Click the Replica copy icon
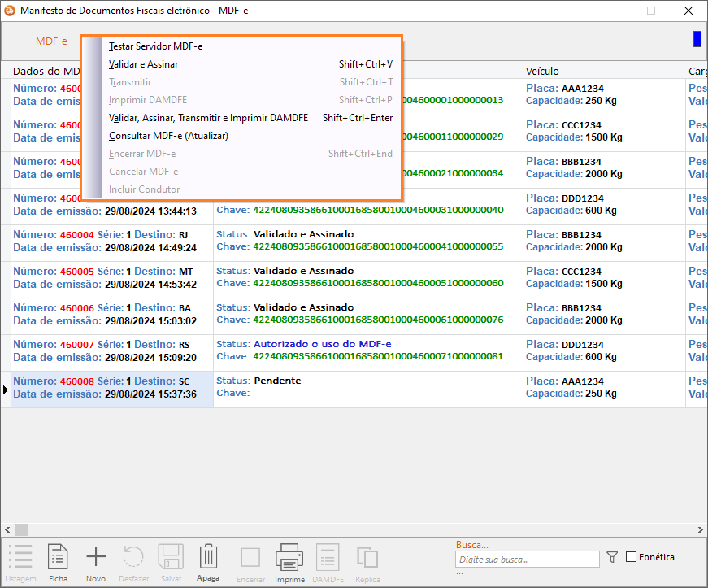708x588 pixels. (x=367, y=559)
